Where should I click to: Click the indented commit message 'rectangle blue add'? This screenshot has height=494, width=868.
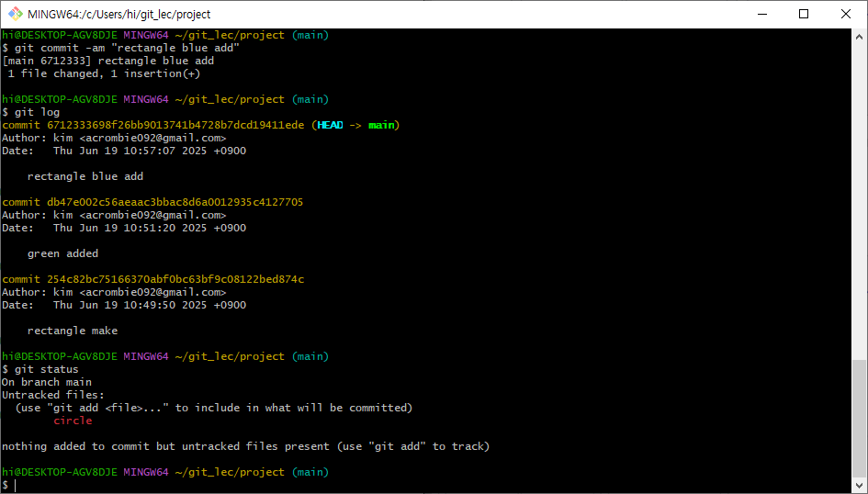tap(85, 176)
